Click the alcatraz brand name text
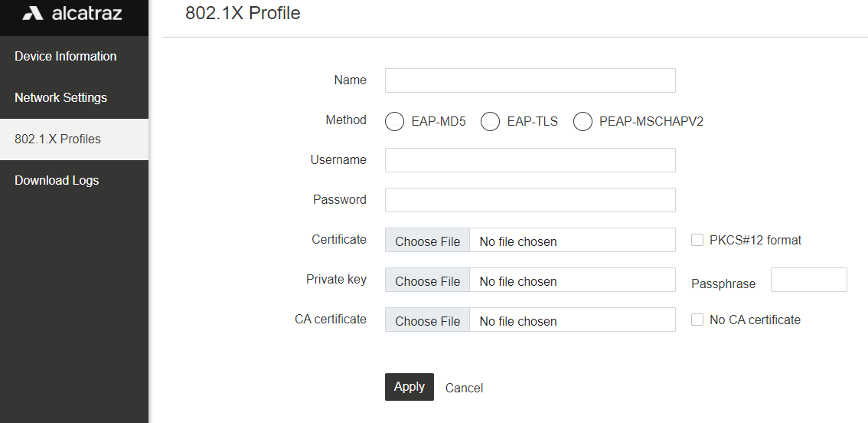 (x=87, y=13)
